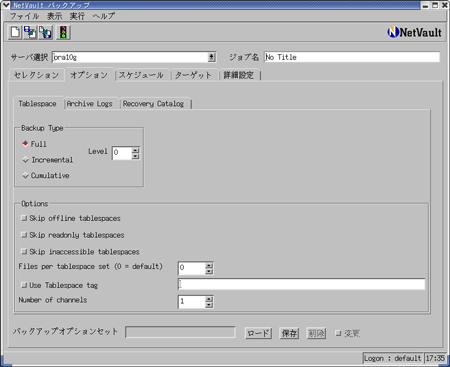Click the Logon : default status text

pos(393,358)
